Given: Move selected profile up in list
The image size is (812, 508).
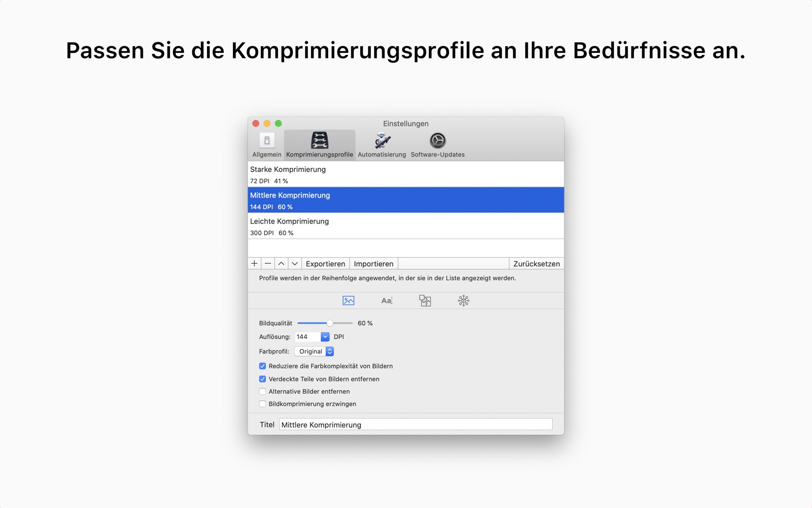Looking at the screenshot, I should pyautogui.click(x=281, y=264).
